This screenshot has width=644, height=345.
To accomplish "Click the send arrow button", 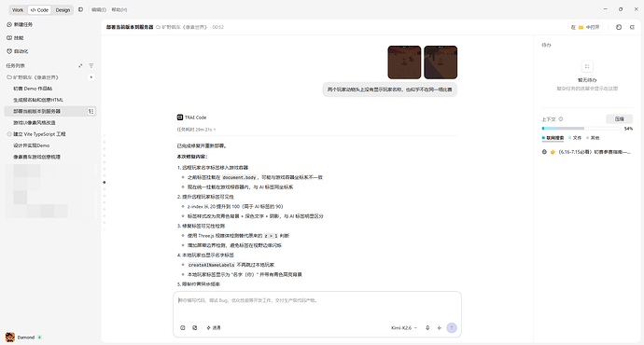I will [452, 328].
